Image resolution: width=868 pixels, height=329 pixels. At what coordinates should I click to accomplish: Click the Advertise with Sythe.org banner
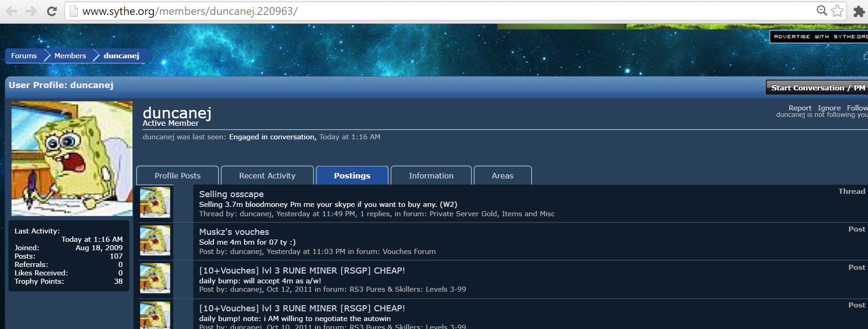[819, 36]
